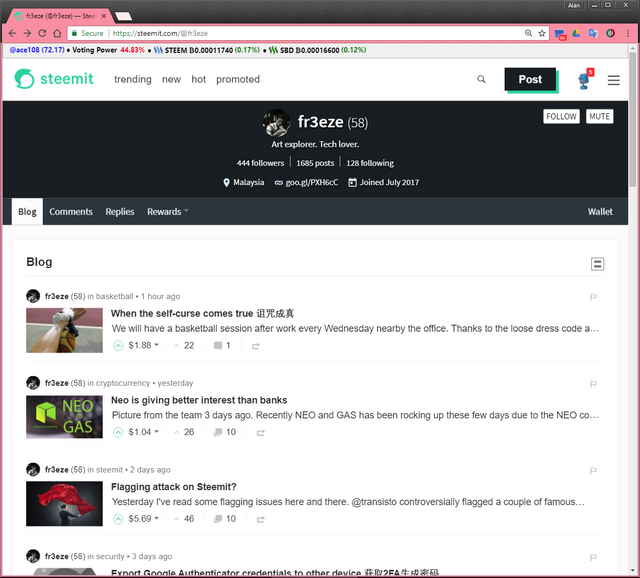The height and width of the screenshot is (578, 640).
Task: Open 'Flagging attack on Steemit?' post
Action: pos(174,487)
